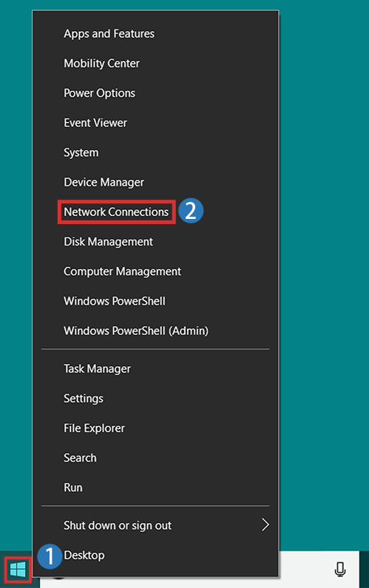Open Task Manager
Screen dimensions: 369x588
tap(97, 368)
